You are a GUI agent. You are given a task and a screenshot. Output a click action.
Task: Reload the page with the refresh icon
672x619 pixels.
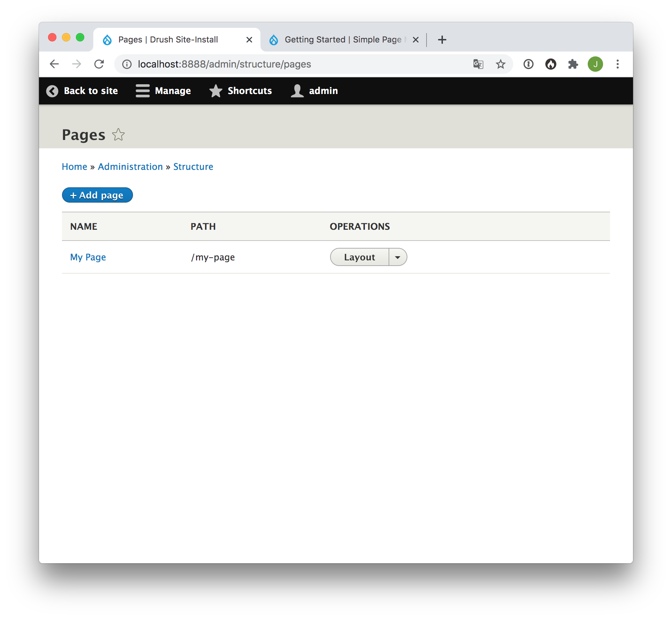(99, 64)
